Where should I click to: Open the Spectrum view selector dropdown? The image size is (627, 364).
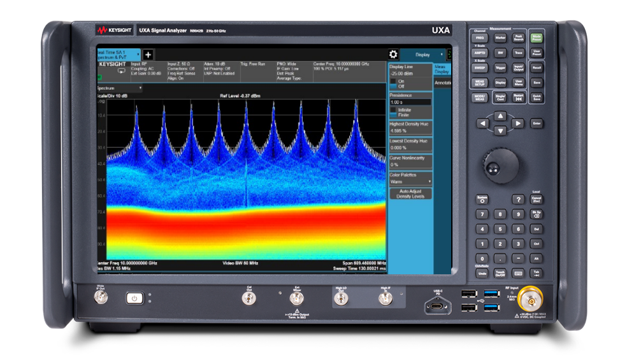(x=119, y=88)
